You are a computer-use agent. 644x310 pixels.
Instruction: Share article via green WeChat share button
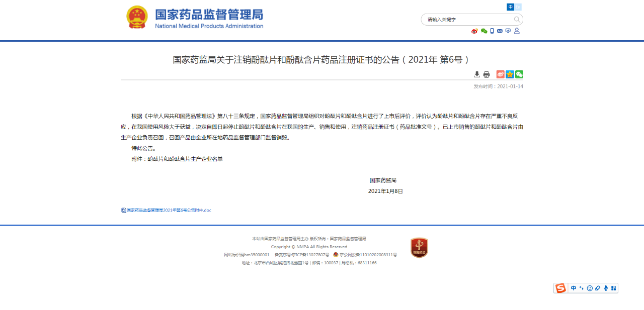point(519,74)
